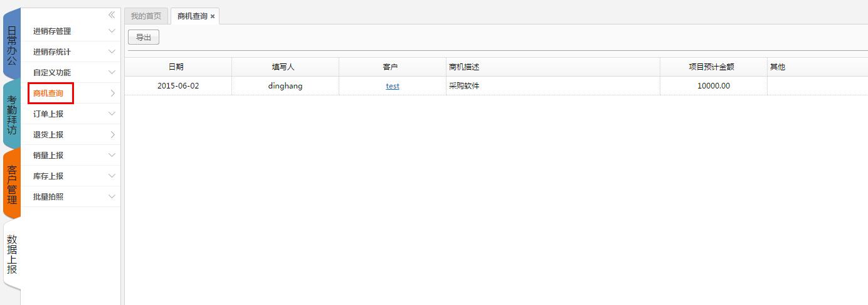Click the arrow next to 退货上报
The height and width of the screenshot is (305, 868).
(x=112, y=134)
